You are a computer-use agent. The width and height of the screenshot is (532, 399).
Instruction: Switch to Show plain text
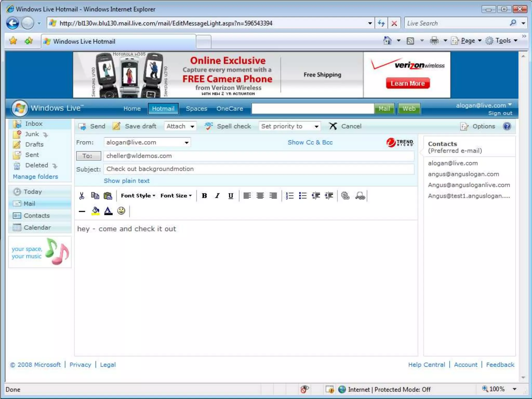pos(127,181)
